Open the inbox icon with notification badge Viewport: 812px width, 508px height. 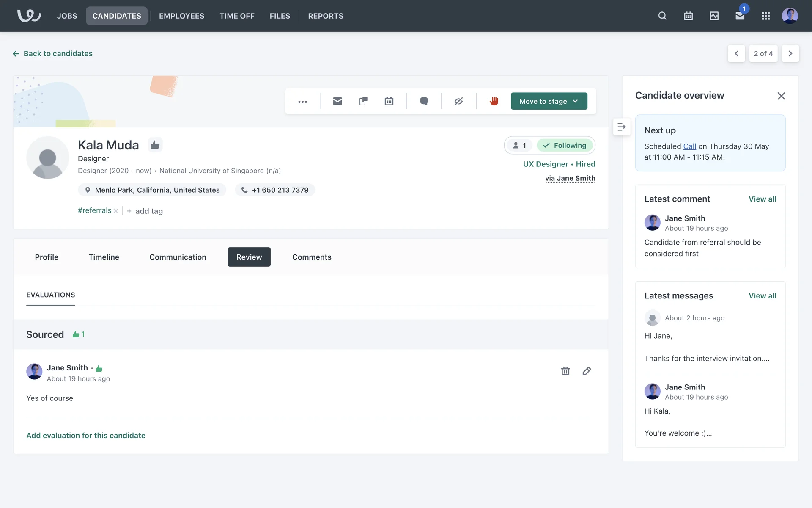(x=740, y=16)
